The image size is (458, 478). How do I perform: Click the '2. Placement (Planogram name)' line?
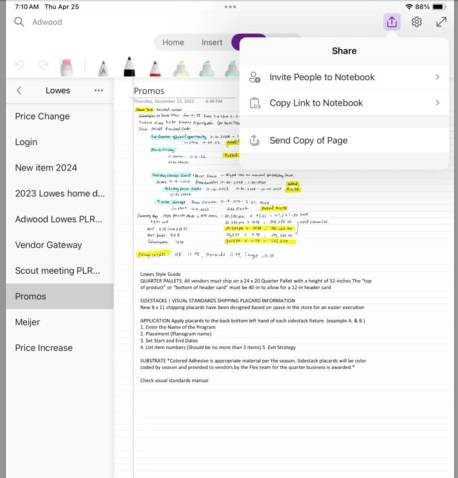176,334
